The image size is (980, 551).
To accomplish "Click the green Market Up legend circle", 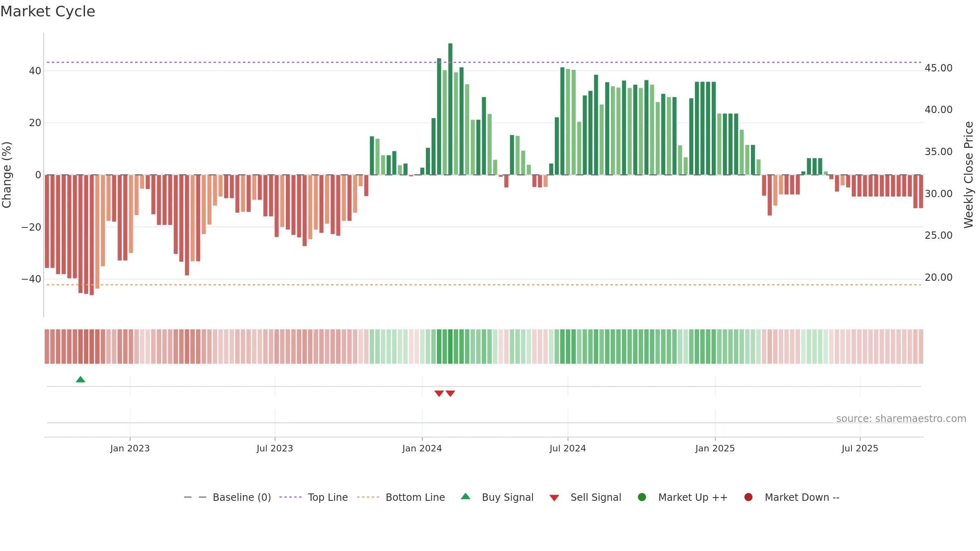I will pyautogui.click(x=642, y=497).
